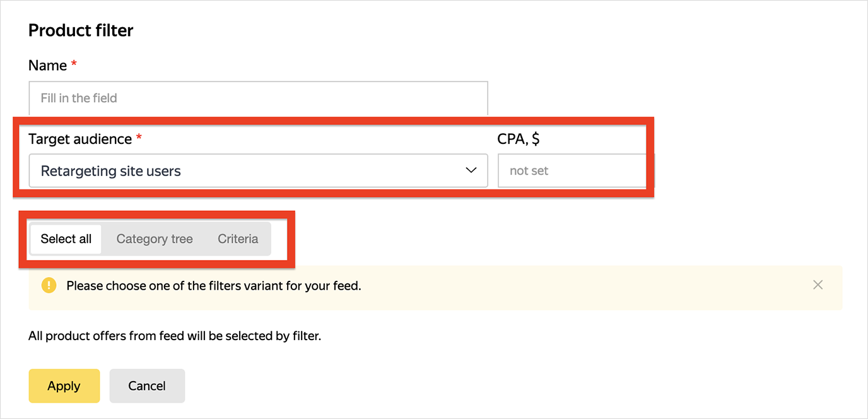Click the Cancel button

pos(147,386)
